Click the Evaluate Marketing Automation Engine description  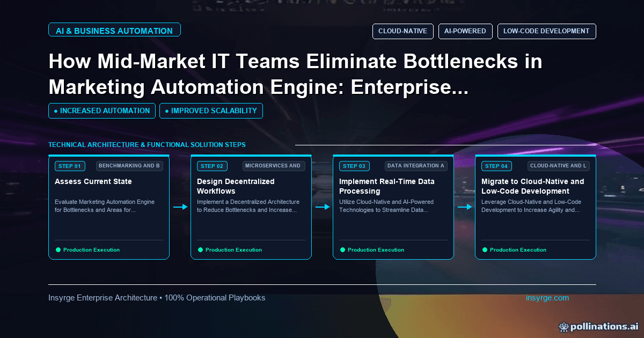(105, 206)
